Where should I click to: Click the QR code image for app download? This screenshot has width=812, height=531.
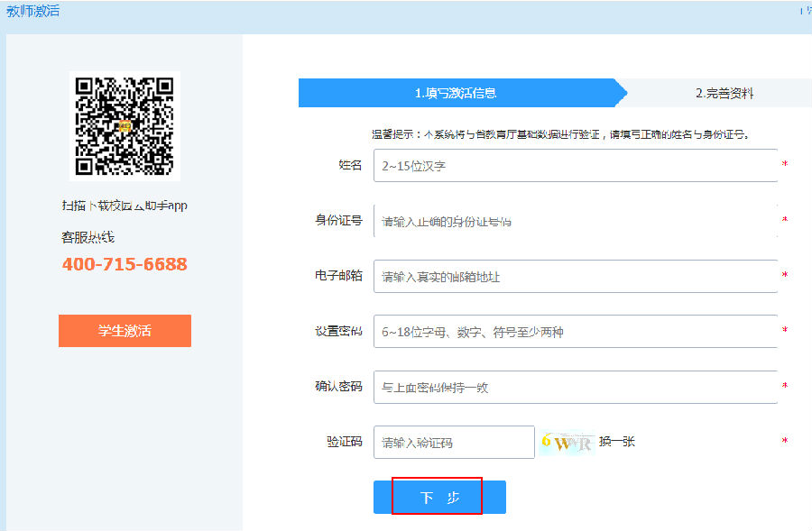125,125
